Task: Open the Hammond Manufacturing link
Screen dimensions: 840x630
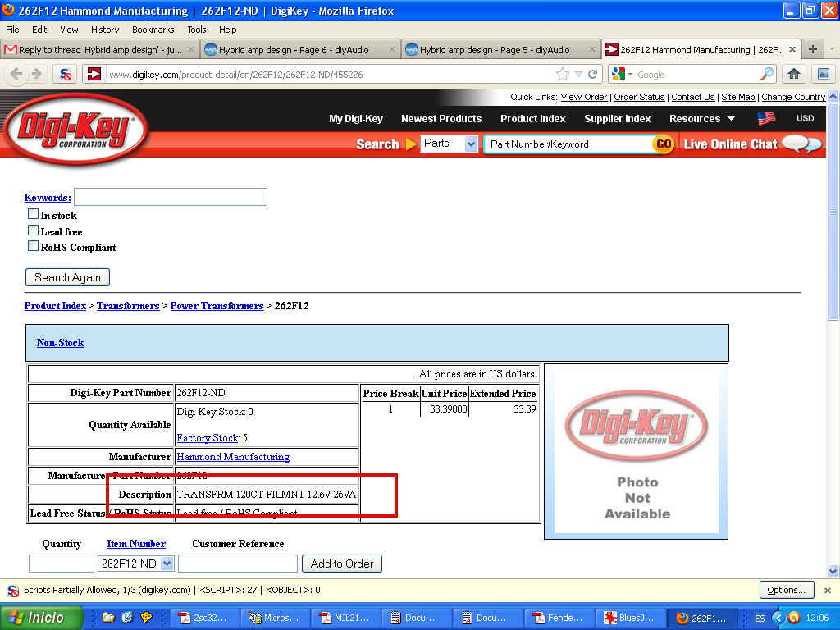Action: point(233,456)
